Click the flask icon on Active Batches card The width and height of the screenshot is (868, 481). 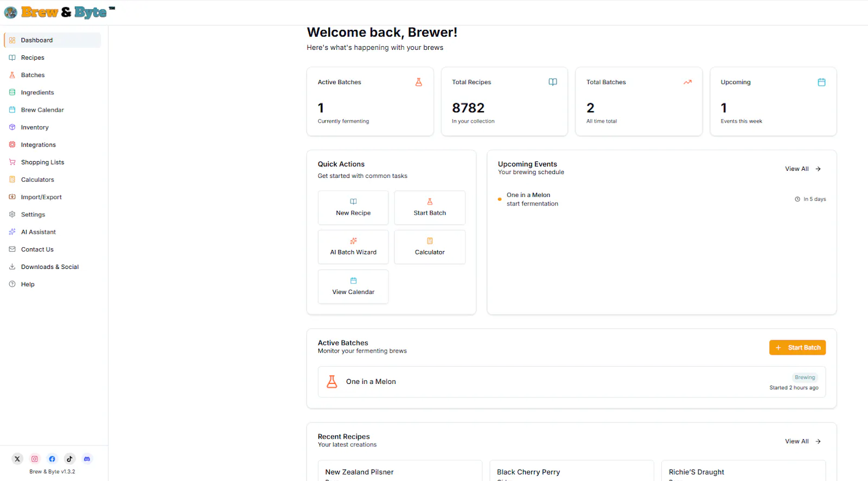click(419, 82)
